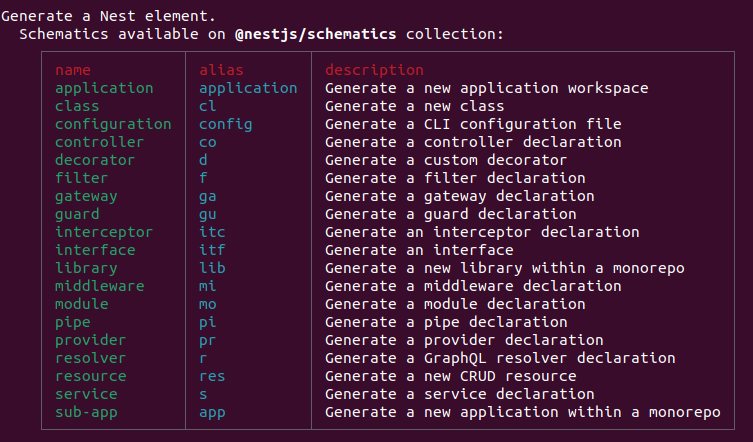Click 'Generate a provider declaration' description
The image size is (753, 442).
coord(464,340)
